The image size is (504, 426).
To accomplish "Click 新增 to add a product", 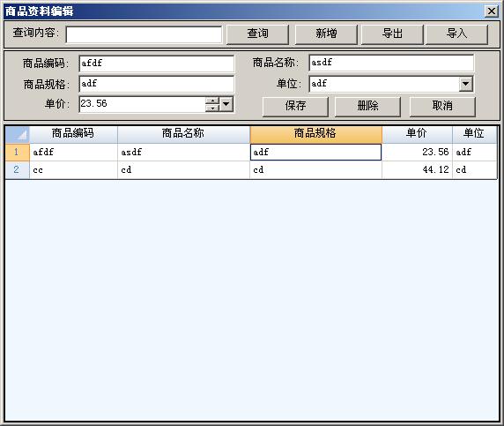I will [326, 34].
